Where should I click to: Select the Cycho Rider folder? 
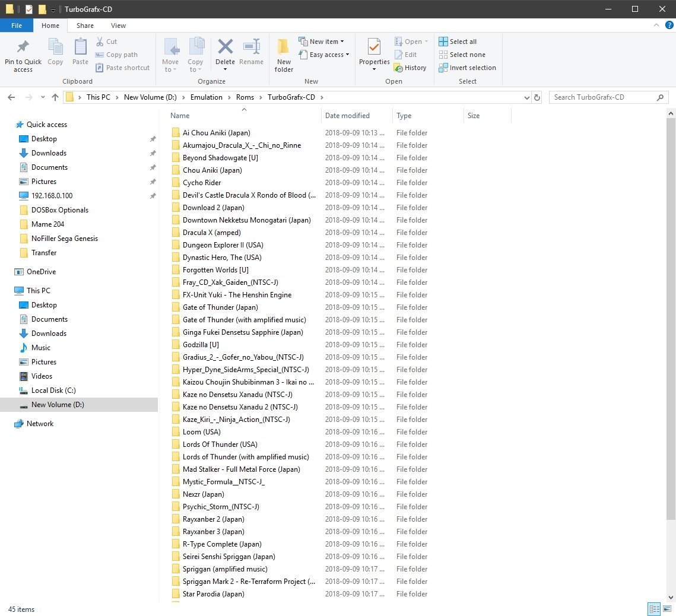point(201,183)
